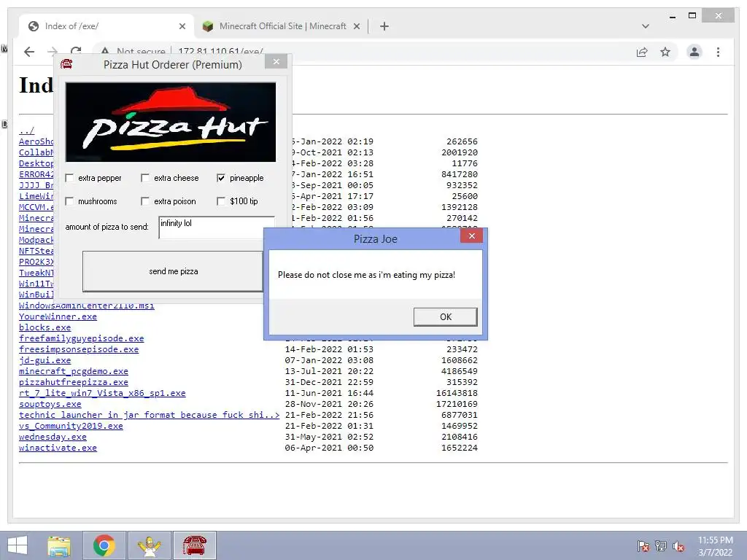Click the Not secure warning in address bar
Viewport: 747px width, 560px height.
point(133,51)
